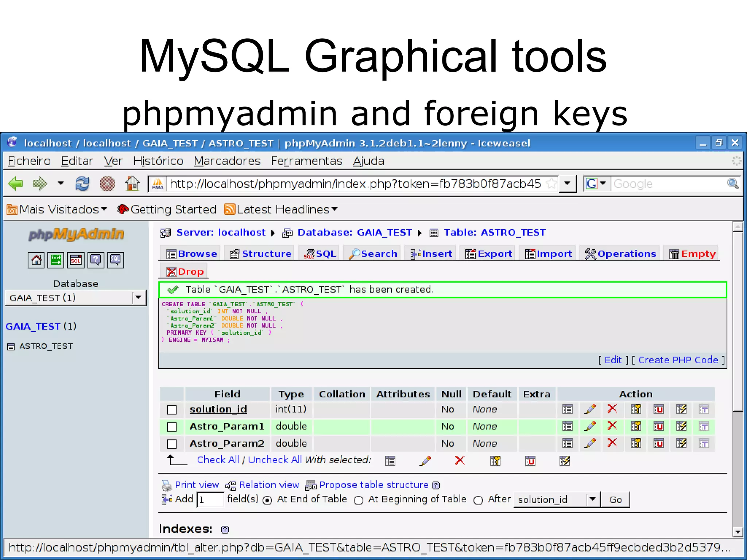Click red X drop for solution_id

tap(612, 409)
